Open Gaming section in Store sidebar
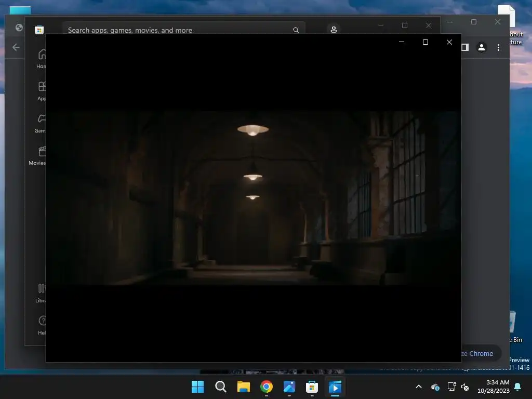Viewport: 532px width, 399px height. point(40,123)
